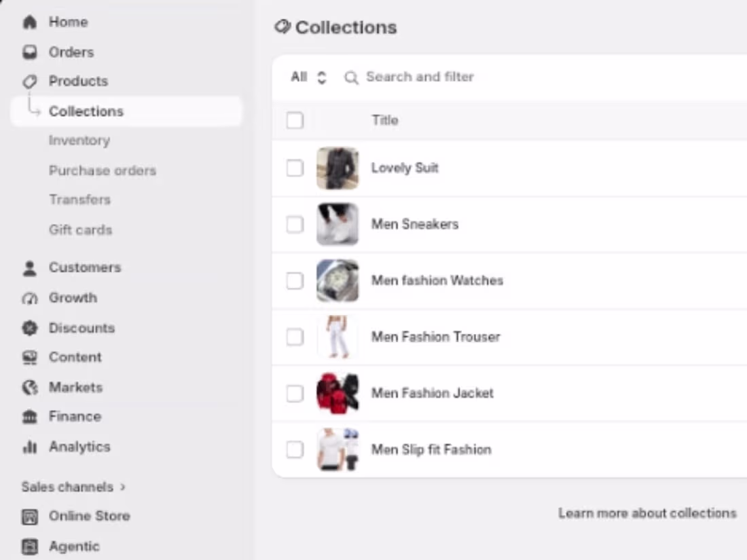Expand the Sales channels section

tap(74, 487)
